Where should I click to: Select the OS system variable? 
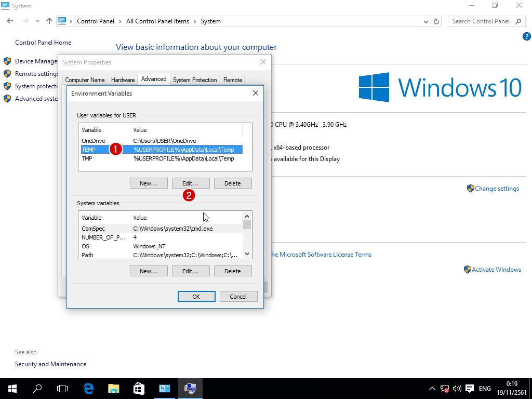pos(162,246)
